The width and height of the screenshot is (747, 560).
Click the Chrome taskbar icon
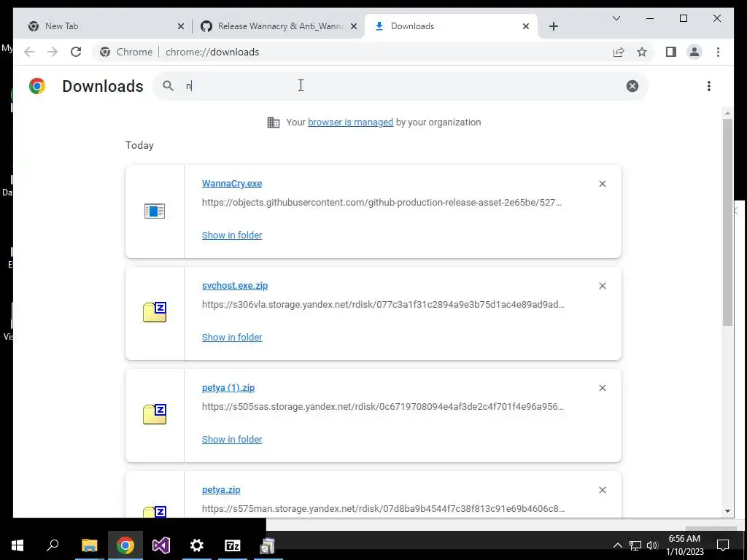tap(125, 545)
